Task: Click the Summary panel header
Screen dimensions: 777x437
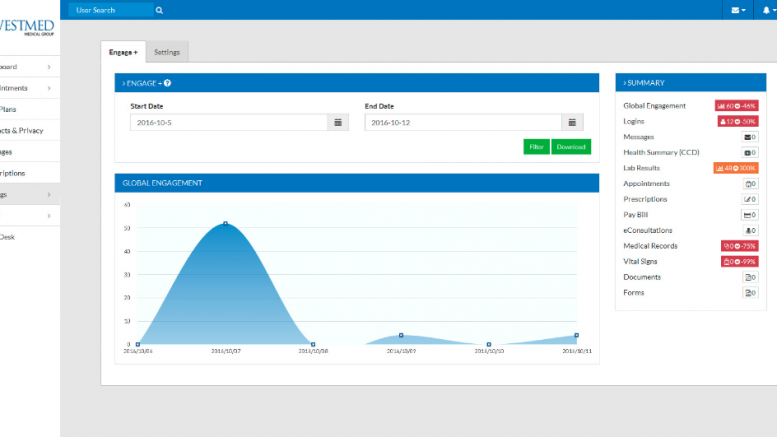Action: (691, 83)
